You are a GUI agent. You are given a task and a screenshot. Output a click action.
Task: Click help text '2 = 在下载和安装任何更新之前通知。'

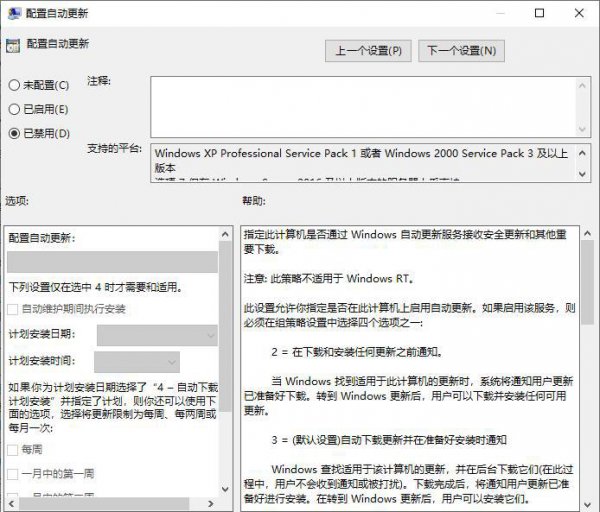point(357,352)
